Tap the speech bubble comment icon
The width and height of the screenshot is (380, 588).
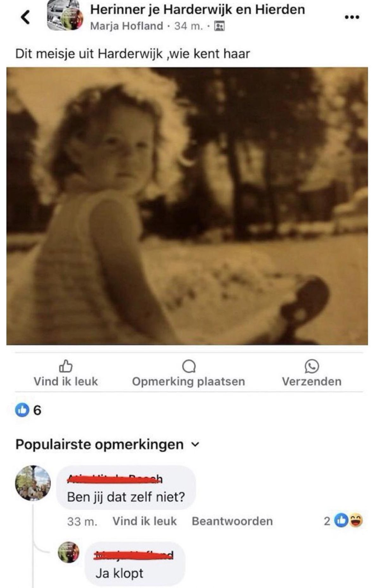click(189, 367)
